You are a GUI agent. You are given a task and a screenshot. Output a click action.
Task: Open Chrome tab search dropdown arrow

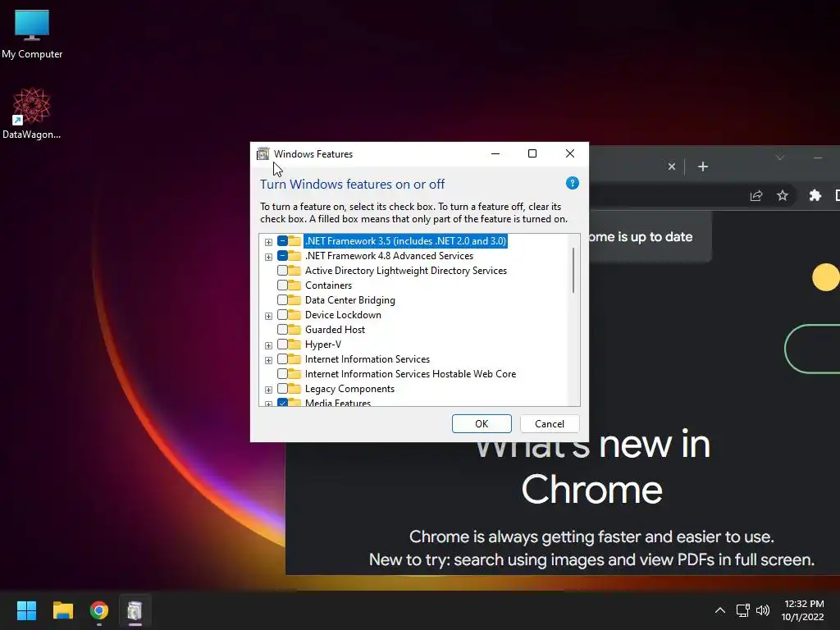(x=780, y=157)
